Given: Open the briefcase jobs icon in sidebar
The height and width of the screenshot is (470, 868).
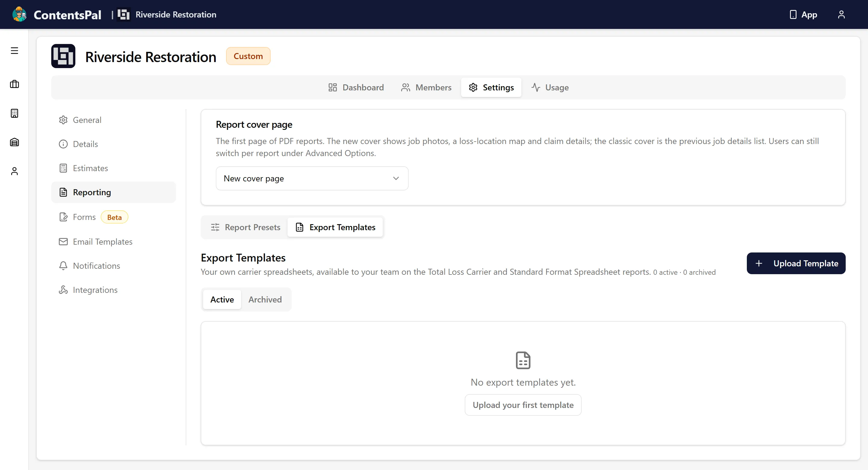Looking at the screenshot, I should 14,84.
